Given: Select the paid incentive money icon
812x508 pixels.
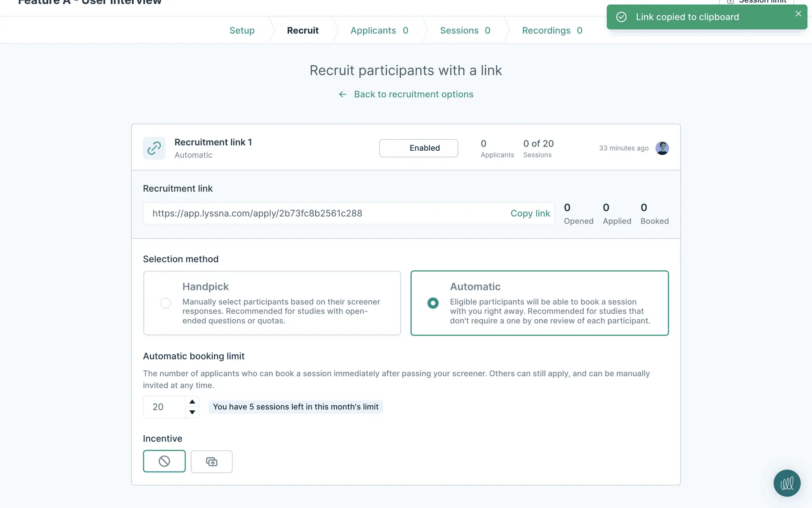Looking at the screenshot, I should point(211,461).
